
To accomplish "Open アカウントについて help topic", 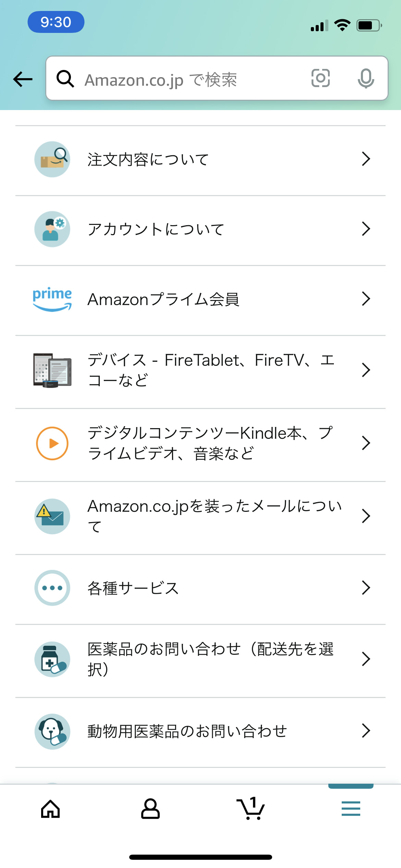I will (x=156, y=229).
